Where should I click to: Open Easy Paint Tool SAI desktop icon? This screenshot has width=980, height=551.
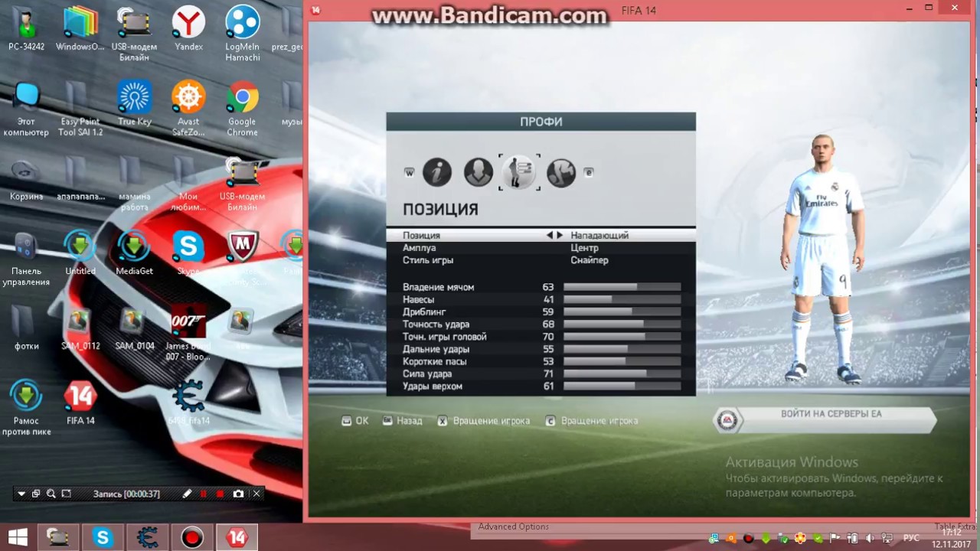point(80,109)
